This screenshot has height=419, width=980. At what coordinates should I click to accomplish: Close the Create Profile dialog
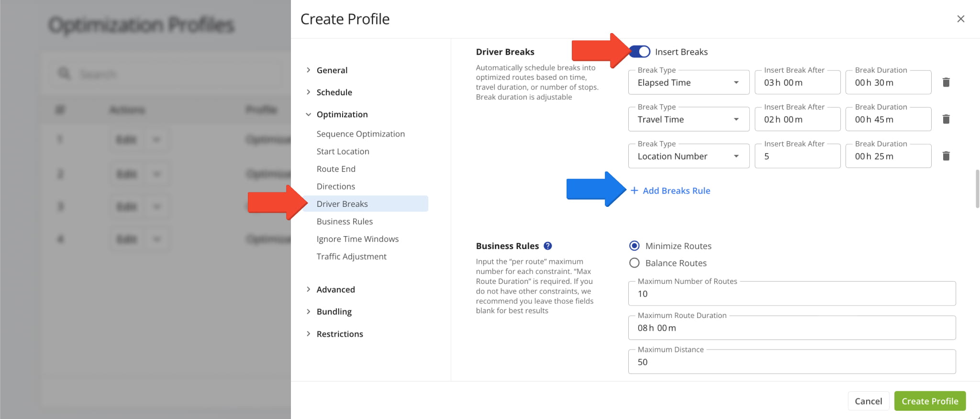click(x=960, y=19)
